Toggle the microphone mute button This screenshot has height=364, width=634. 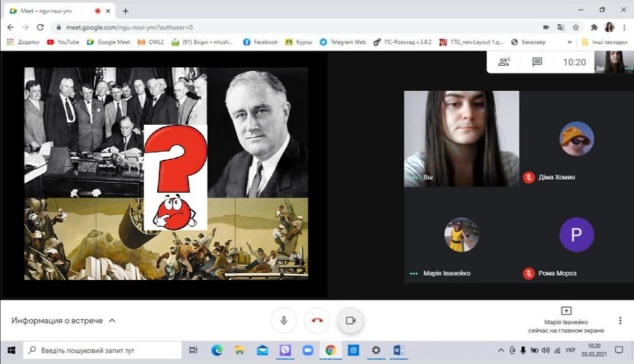[x=284, y=321]
